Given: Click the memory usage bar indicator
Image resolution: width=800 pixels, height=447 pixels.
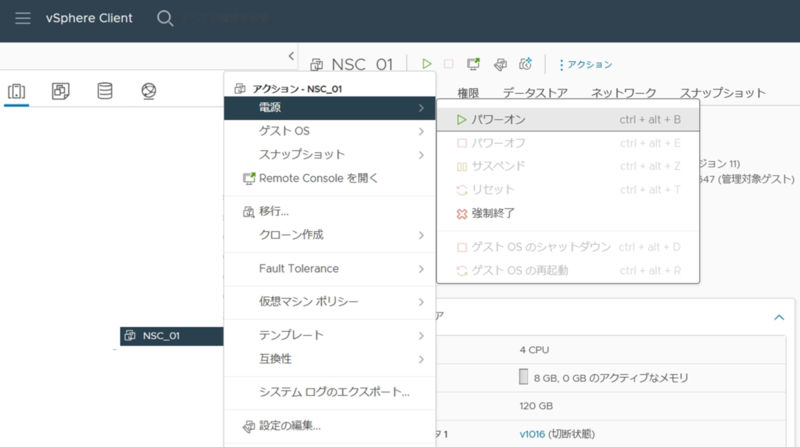Looking at the screenshot, I should [523, 377].
